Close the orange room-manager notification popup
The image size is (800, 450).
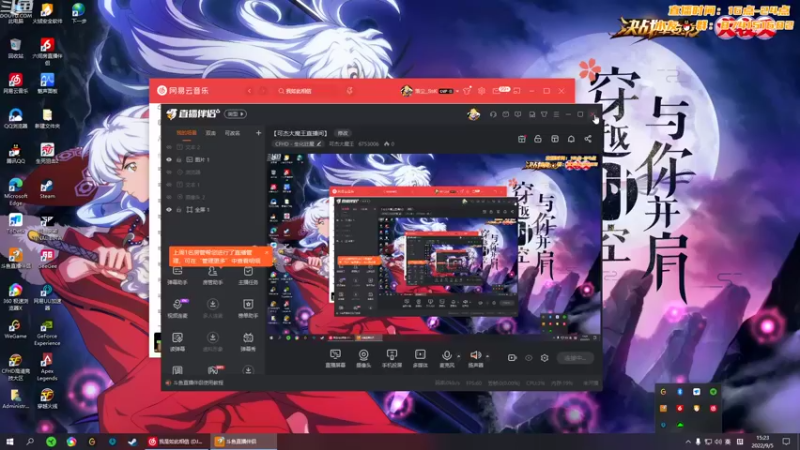point(266,253)
